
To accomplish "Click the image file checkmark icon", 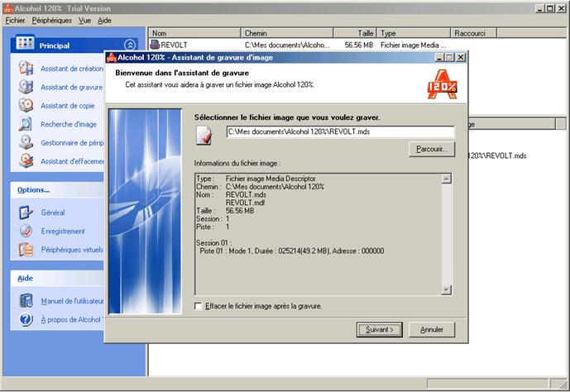I will click(x=204, y=136).
